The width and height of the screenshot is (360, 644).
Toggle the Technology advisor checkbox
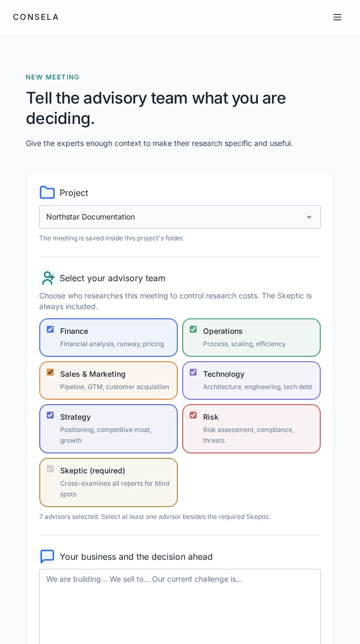193,372
